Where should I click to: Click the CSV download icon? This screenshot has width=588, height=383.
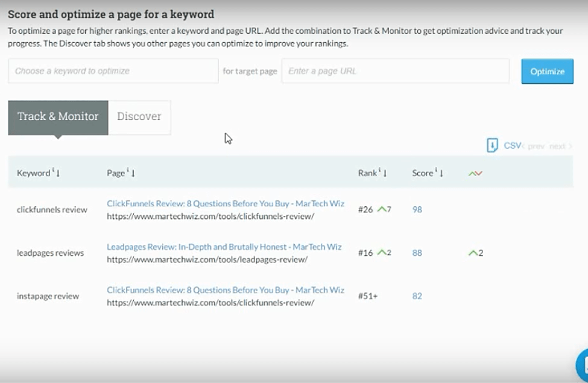point(492,145)
